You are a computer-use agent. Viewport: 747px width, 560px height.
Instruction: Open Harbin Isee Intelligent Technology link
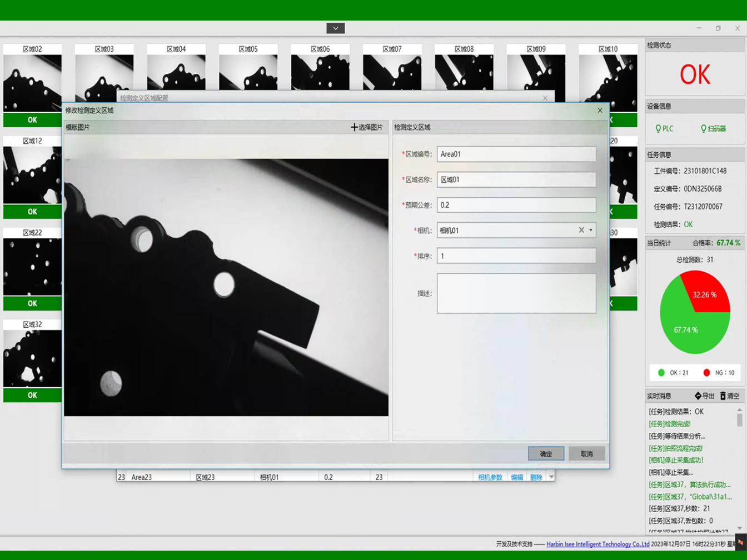[597, 544]
